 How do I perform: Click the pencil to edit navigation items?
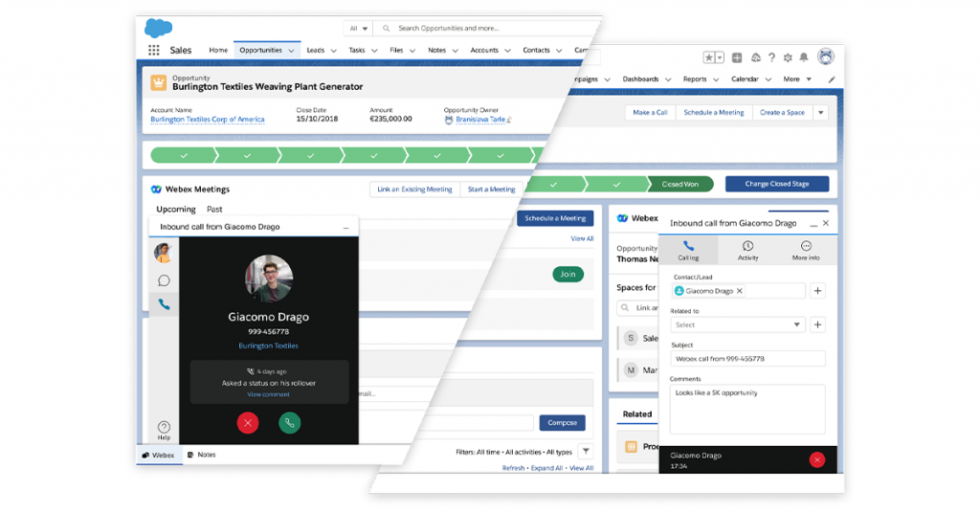pos(832,79)
